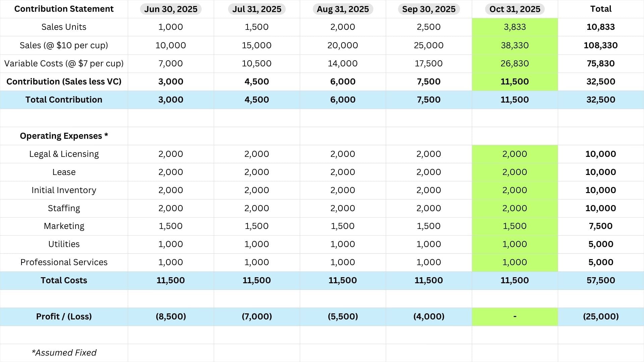Image resolution: width=644 pixels, height=362 pixels.
Task: Select the Operating Expenses heading cell
Action: (x=64, y=136)
